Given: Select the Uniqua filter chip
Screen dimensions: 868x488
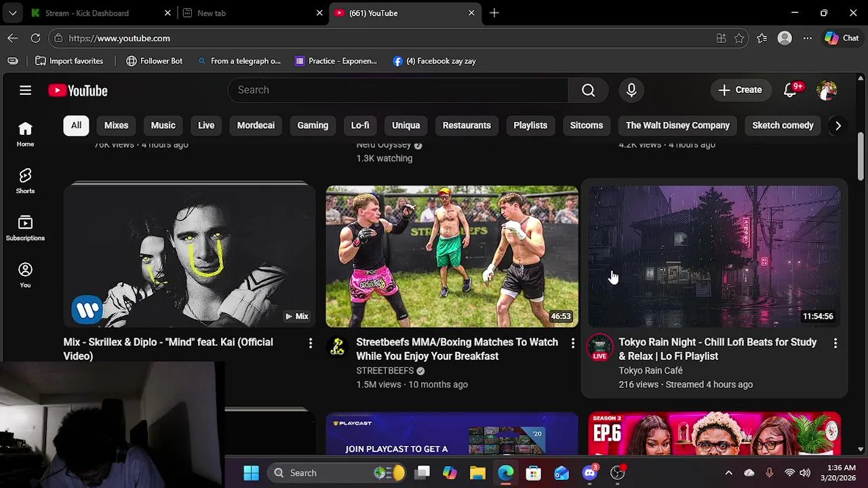Looking at the screenshot, I should pos(406,125).
